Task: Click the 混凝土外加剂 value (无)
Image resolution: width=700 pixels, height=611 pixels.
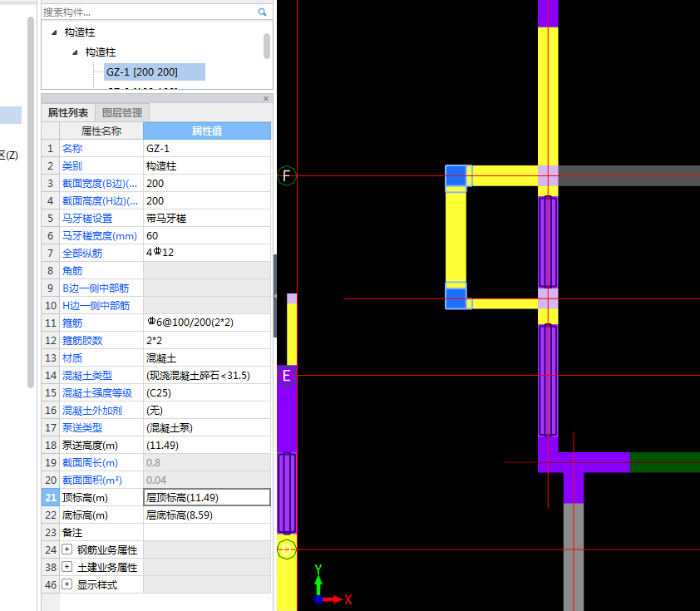Action: click(x=207, y=410)
